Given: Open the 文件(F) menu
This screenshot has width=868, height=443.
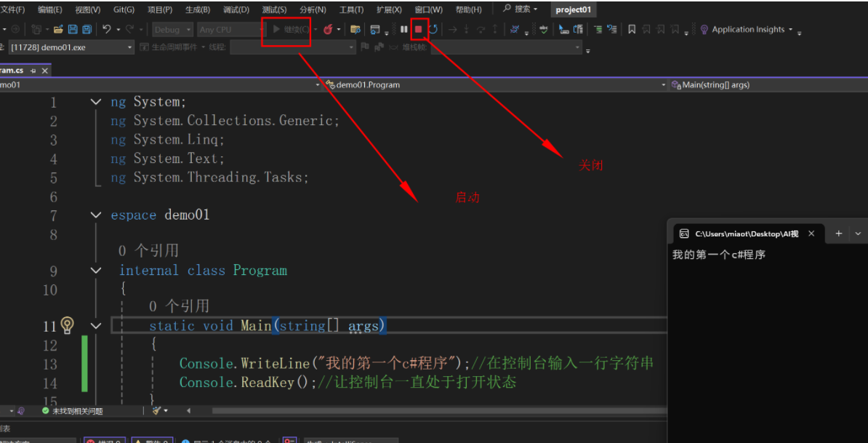Looking at the screenshot, I should [x=13, y=9].
